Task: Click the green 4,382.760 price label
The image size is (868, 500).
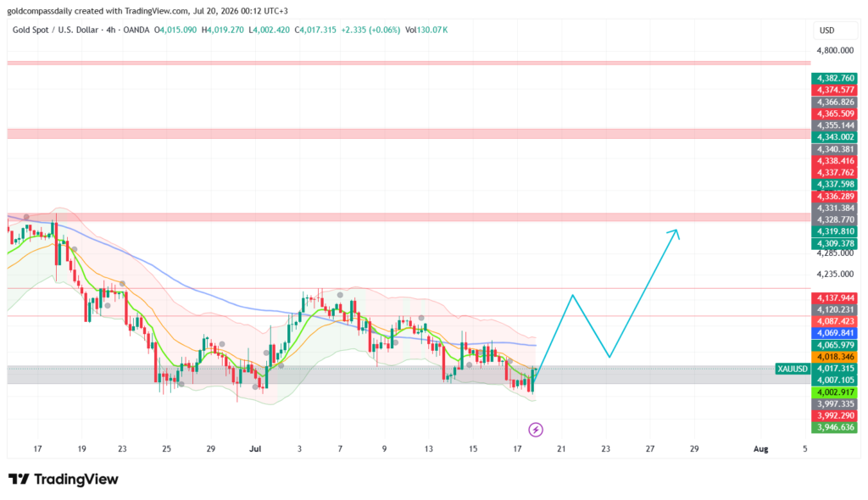Action: click(835, 78)
